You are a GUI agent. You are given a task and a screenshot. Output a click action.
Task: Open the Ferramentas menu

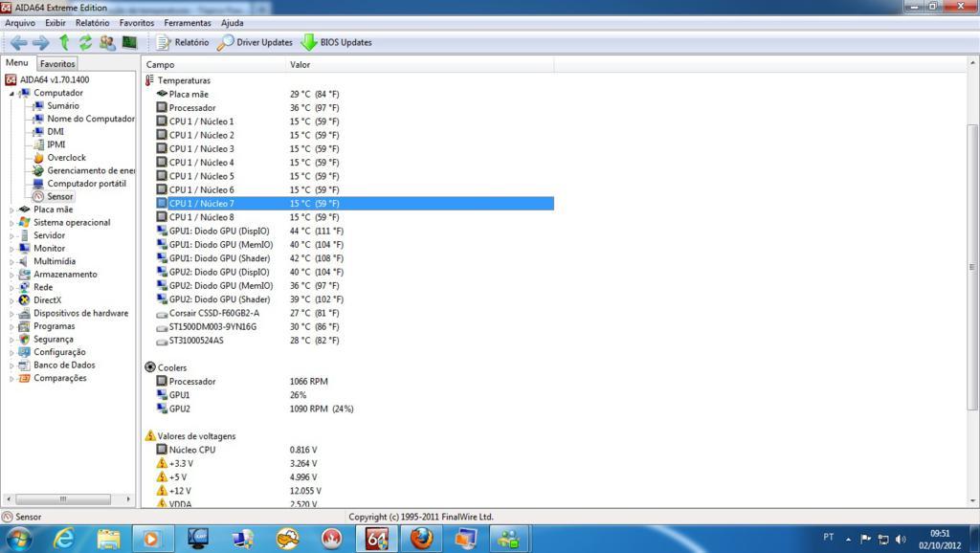click(188, 23)
